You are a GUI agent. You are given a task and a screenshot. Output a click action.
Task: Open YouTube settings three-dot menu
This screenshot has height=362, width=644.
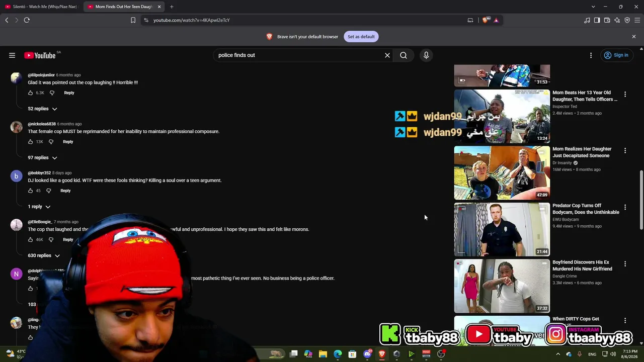tap(591, 55)
